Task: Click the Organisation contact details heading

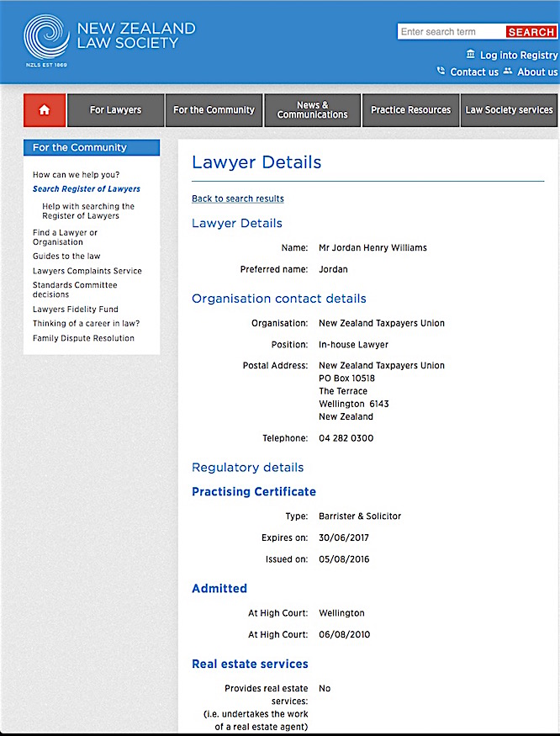Action: pyautogui.click(x=279, y=299)
